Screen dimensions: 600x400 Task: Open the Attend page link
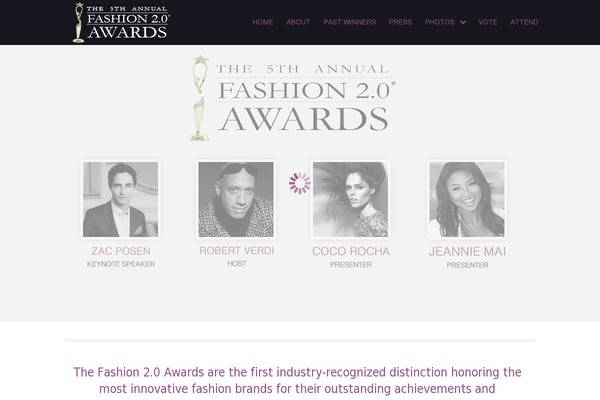tap(524, 22)
